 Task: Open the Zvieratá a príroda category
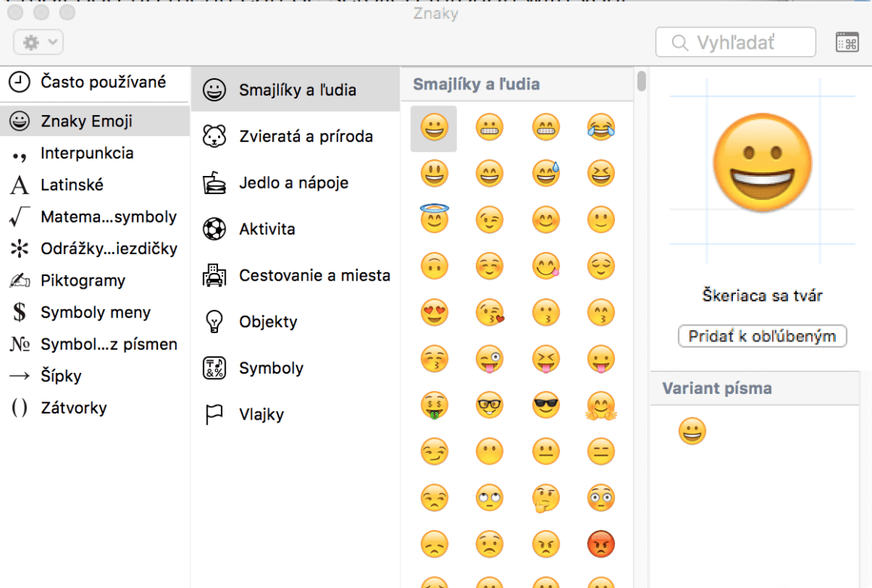pos(295,137)
